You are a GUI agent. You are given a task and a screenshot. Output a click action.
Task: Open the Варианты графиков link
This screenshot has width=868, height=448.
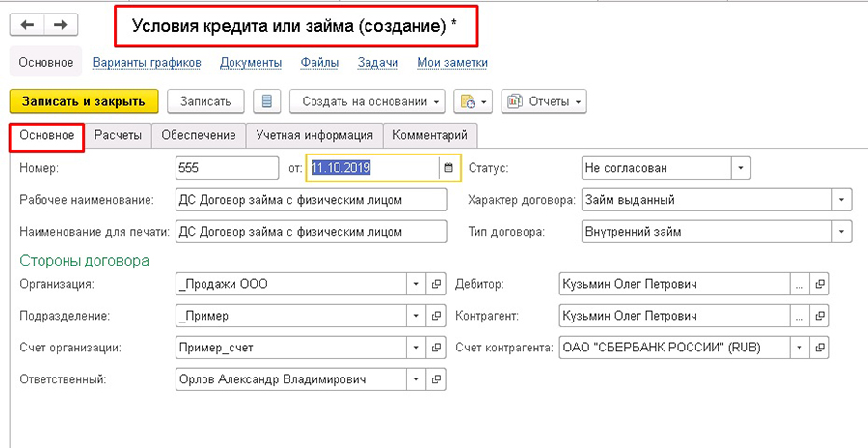pyautogui.click(x=147, y=63)
